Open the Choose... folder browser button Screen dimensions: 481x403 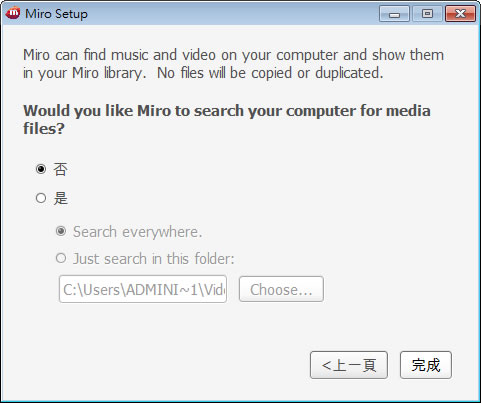[x=281, y=289]
